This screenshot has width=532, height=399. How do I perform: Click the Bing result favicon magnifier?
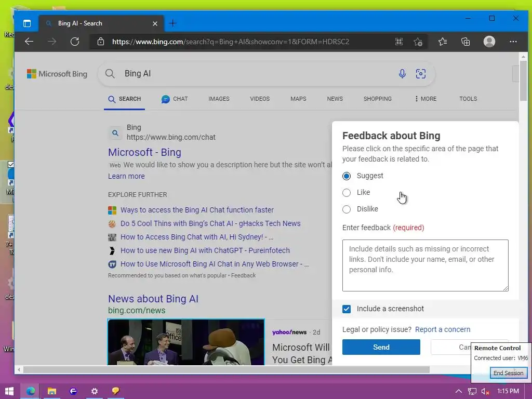pyautogui.click(x=115, y=132)
